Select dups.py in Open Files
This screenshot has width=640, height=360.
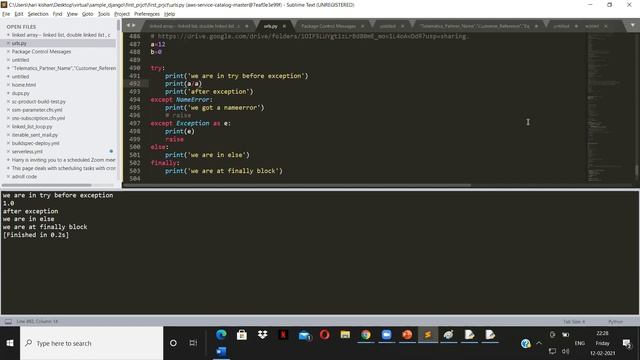click(x=20, y=93)
